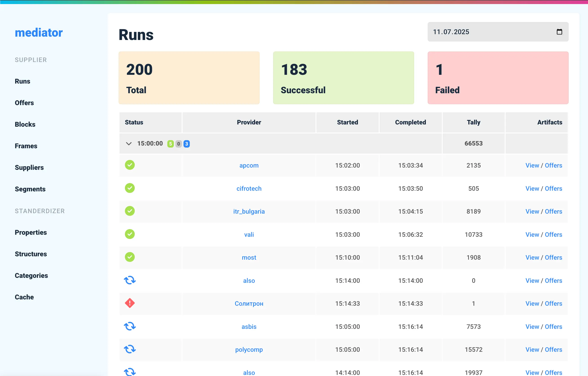
Task: Open the polycomp provider link
Action: [249, 350]
